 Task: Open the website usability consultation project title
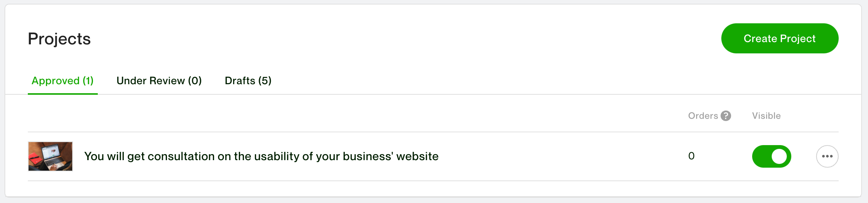pos(261,156)
